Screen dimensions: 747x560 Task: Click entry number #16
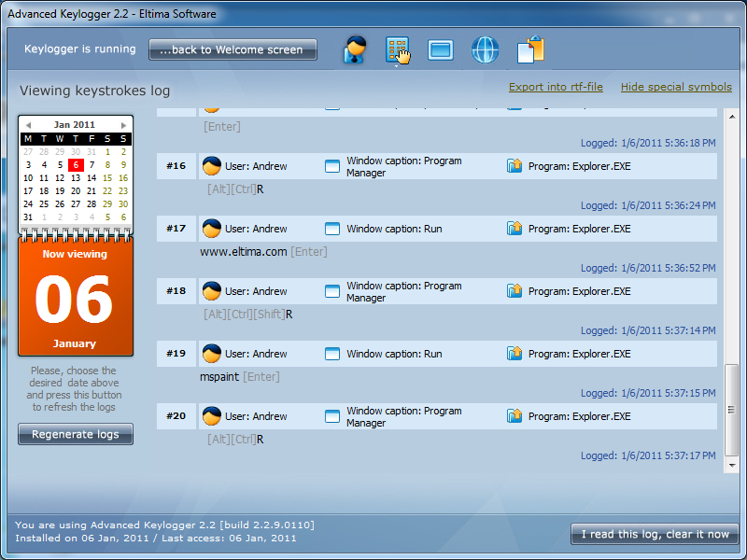pyautogui.click(x=176, y=166)
